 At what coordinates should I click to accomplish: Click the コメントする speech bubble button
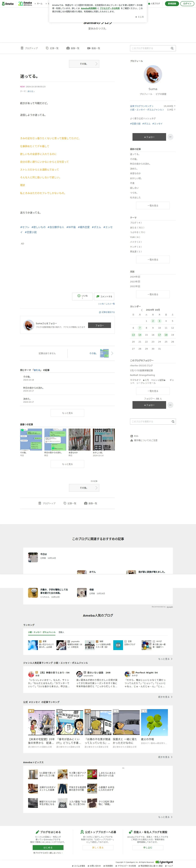(104, 296)
